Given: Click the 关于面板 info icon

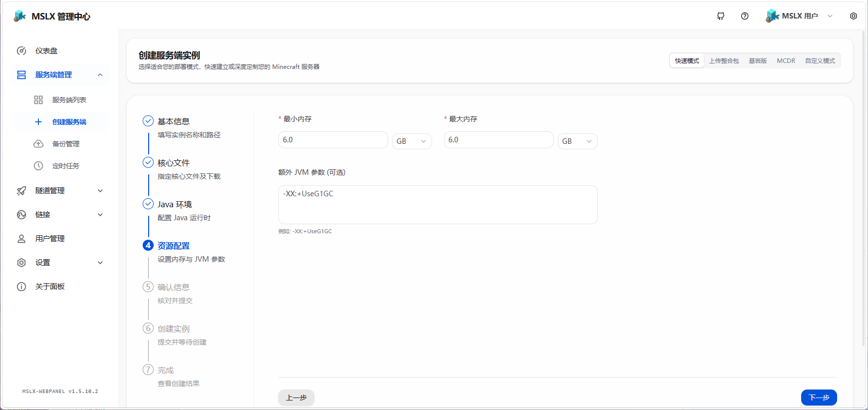Looking at the screenshot, I should (x=21, y=287).
